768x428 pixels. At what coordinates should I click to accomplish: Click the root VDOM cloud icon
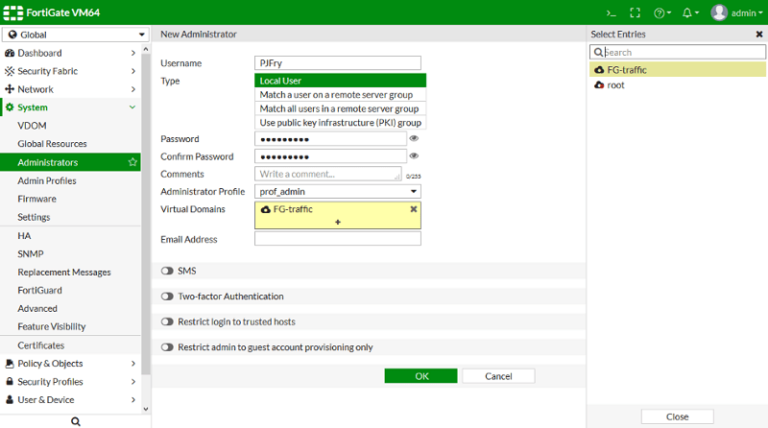tap(599, 85)
